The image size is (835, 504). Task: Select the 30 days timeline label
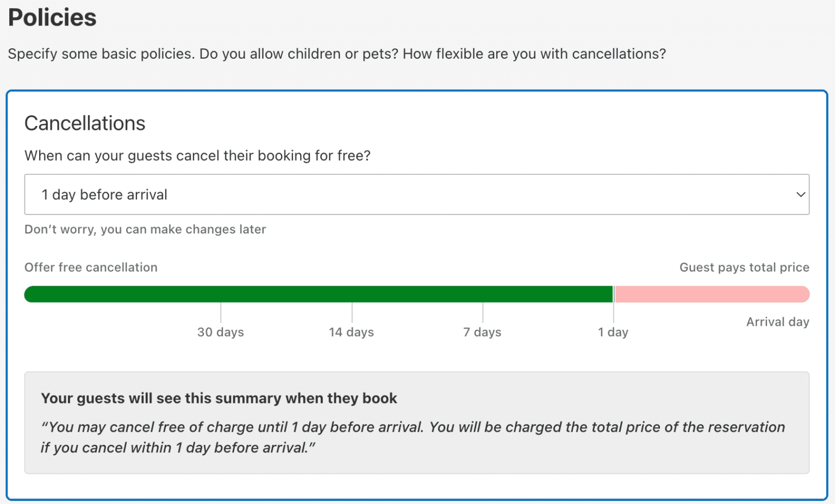[x=221, y=332]
